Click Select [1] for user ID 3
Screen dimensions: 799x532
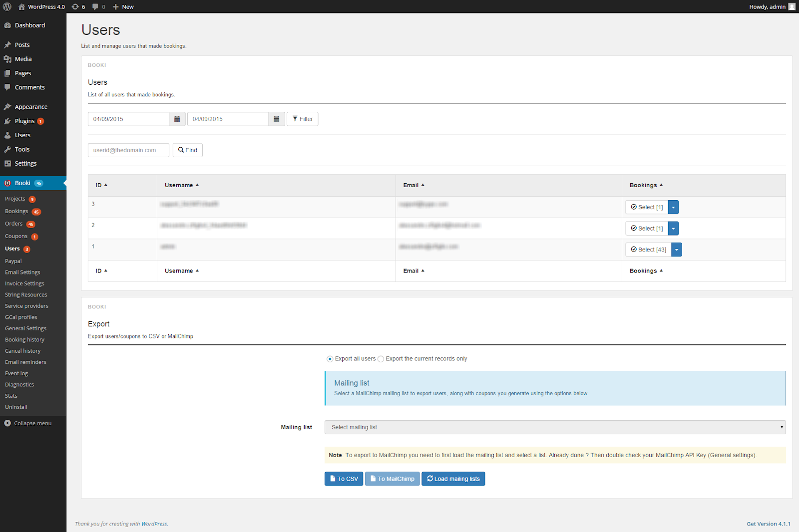click(x=647, y=207)
